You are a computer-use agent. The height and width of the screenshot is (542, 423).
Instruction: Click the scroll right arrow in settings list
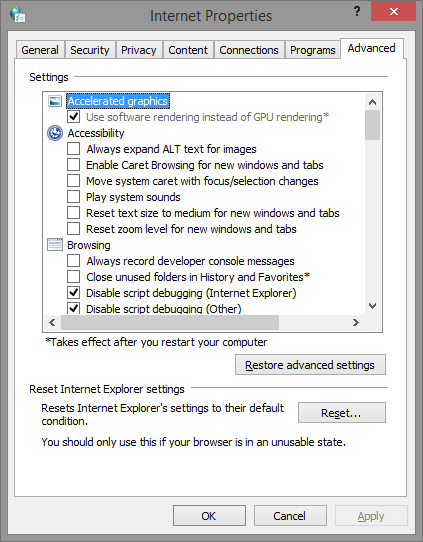click(356, 323)
